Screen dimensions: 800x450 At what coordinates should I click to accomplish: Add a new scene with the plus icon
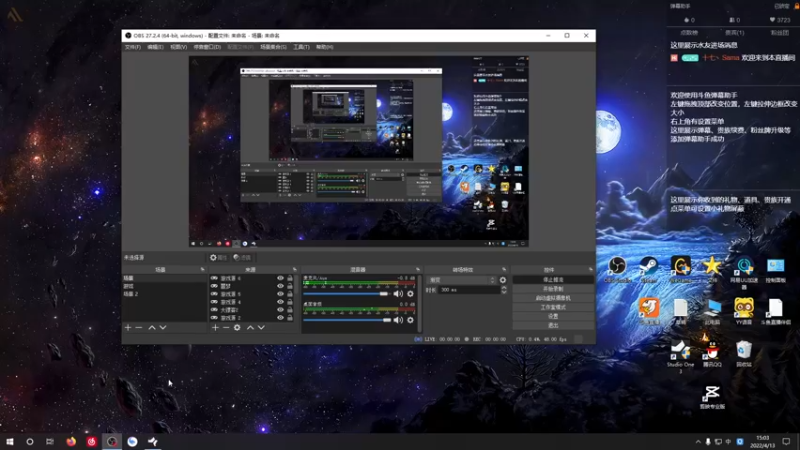point(128,328)
